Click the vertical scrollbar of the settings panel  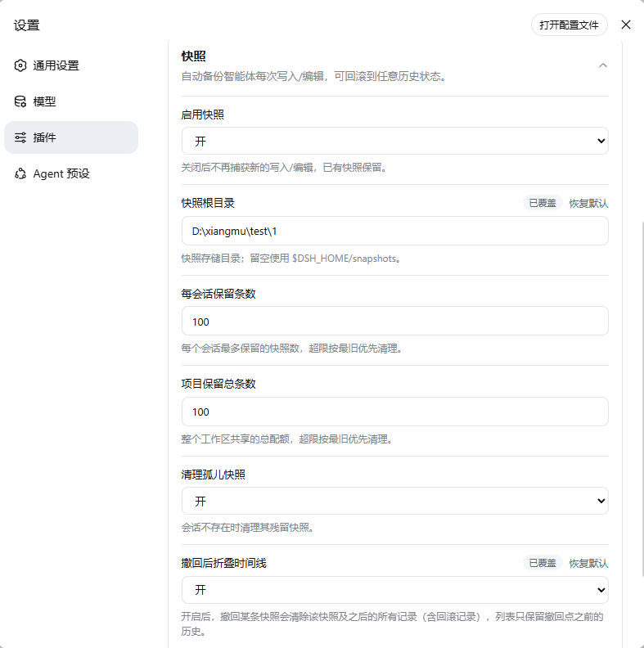pos(642,398)
